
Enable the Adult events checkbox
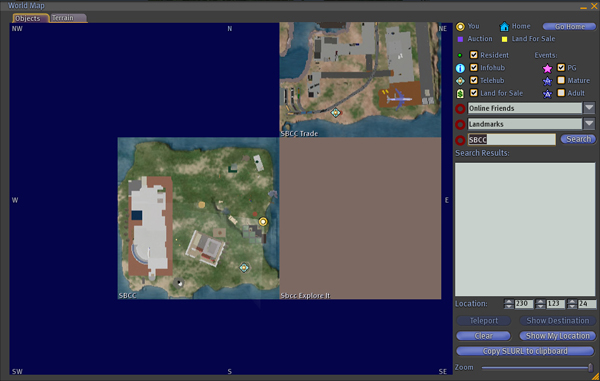[x=561, y=93]
